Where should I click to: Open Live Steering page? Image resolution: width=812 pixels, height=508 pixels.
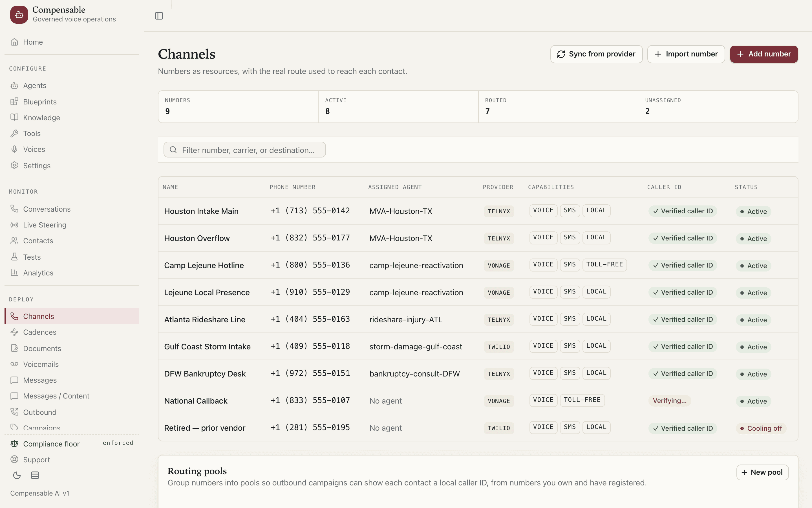pyautogui.click(x=72, y=225)
